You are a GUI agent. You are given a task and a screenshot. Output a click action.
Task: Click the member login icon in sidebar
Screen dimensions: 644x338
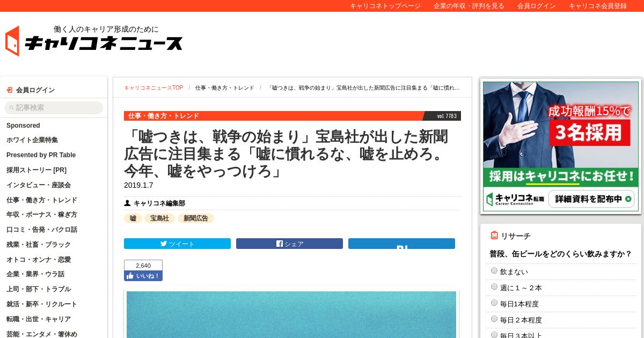(x=9, y=90)
